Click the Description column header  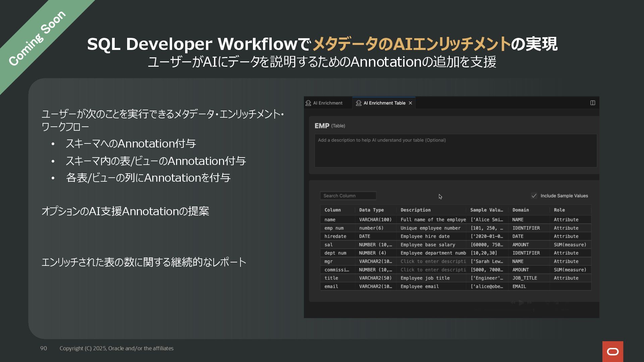(x=416, y=210)
